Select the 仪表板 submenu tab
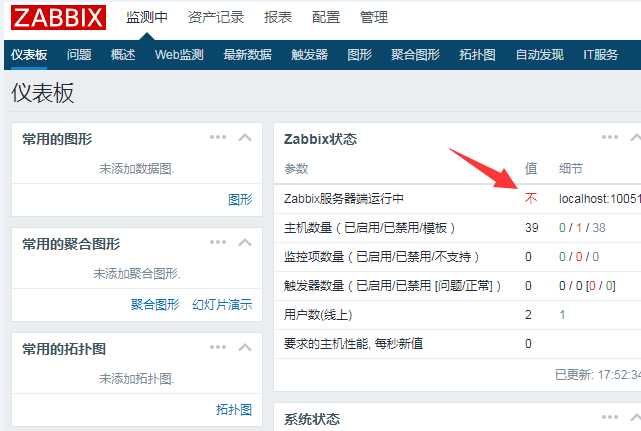This screenshot has height=431, width=641. point(29,55)
